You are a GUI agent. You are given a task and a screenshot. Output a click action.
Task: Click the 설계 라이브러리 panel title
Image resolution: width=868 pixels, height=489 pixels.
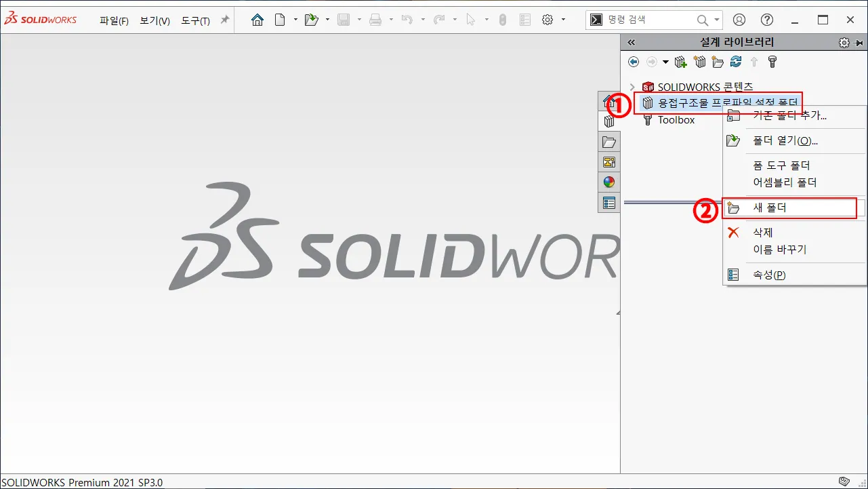click(737, 42)
